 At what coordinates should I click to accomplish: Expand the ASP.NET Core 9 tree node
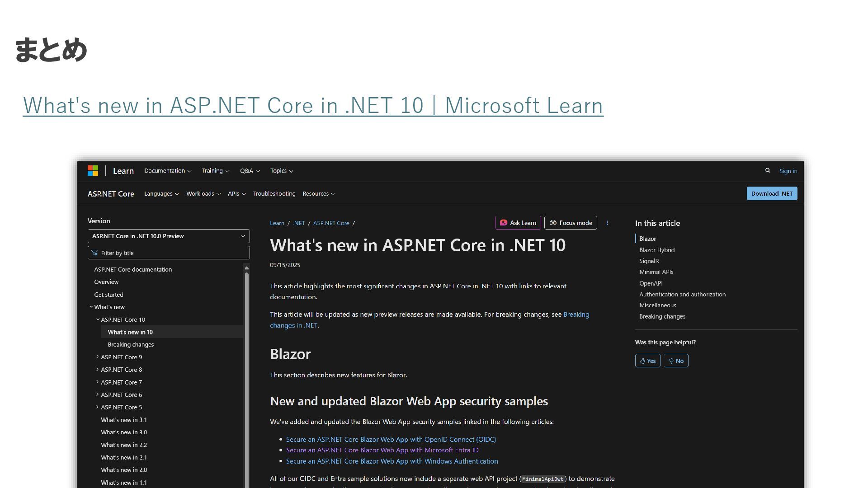(x=97, y=357)
